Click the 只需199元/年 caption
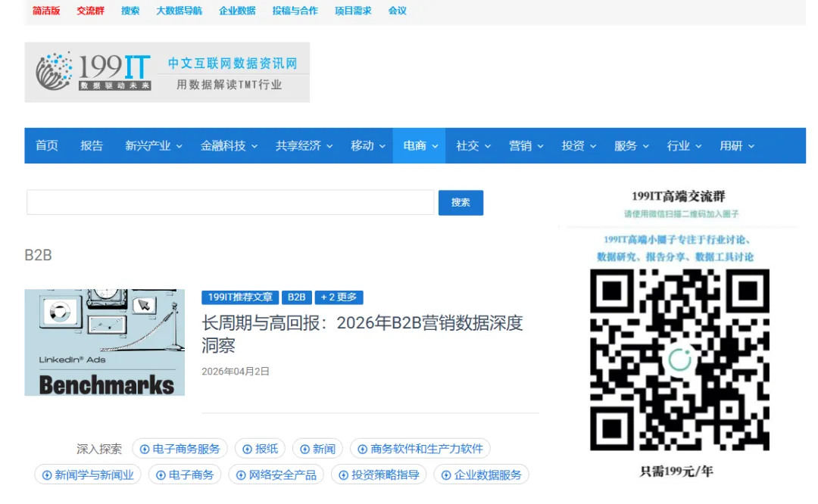This screenshot has height=504, width=818. (x=676, y=471)
